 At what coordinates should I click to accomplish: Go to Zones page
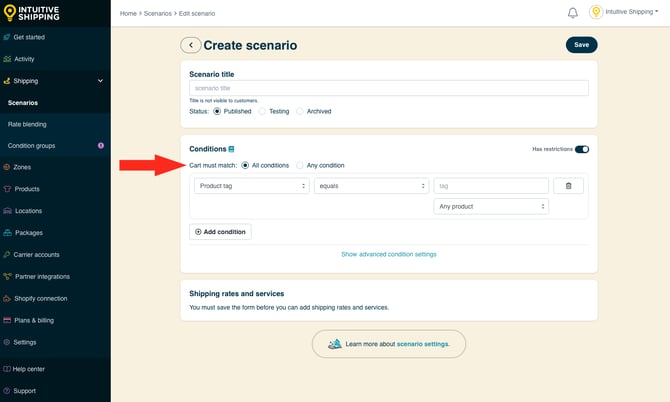(x=22, y=167)
